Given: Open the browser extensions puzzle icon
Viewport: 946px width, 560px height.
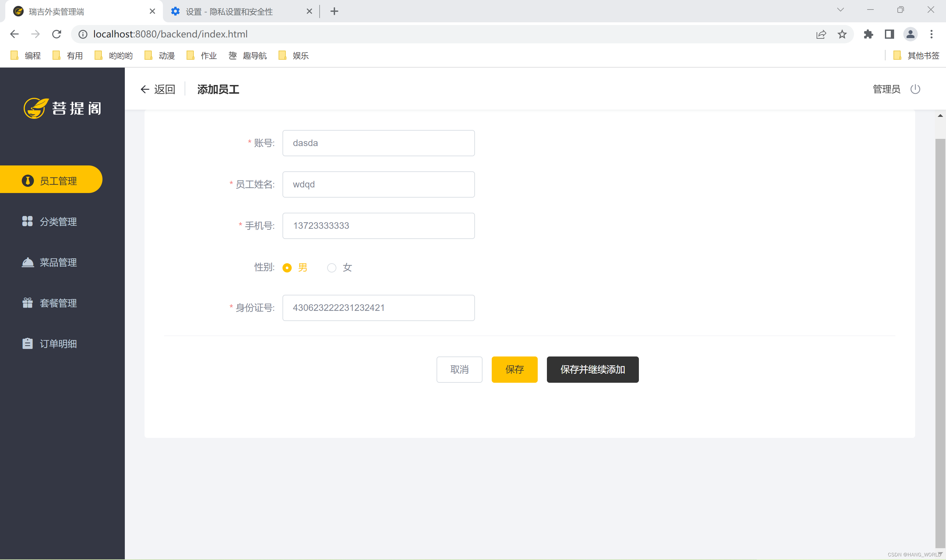Looking at the screenshot, I should pos(868,34).
